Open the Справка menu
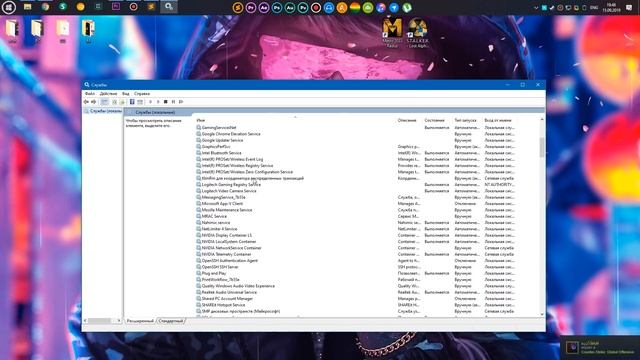The image size is (640, 360). 142,94
